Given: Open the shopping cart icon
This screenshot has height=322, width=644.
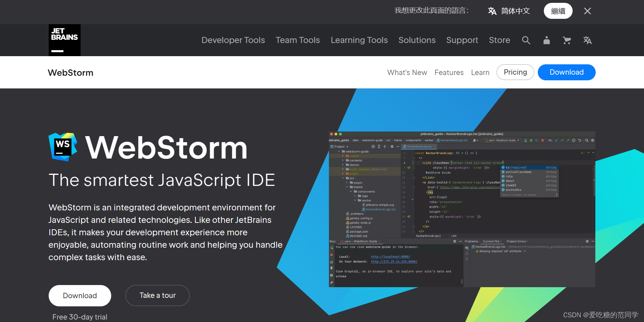Looking at the screenshot, I should pos(567,41).
